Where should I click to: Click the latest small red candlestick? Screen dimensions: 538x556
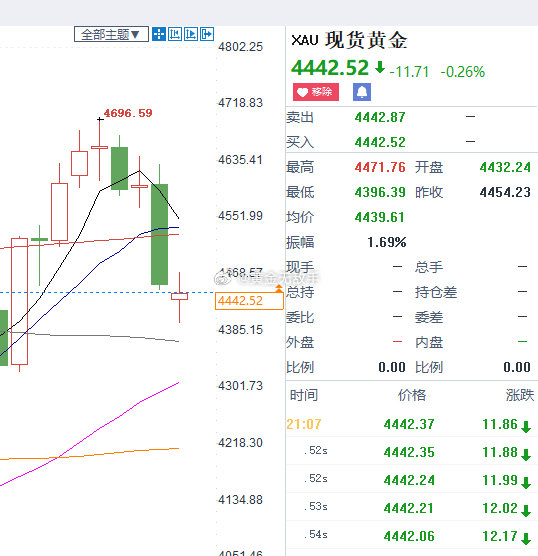click(x=179, y=296)
